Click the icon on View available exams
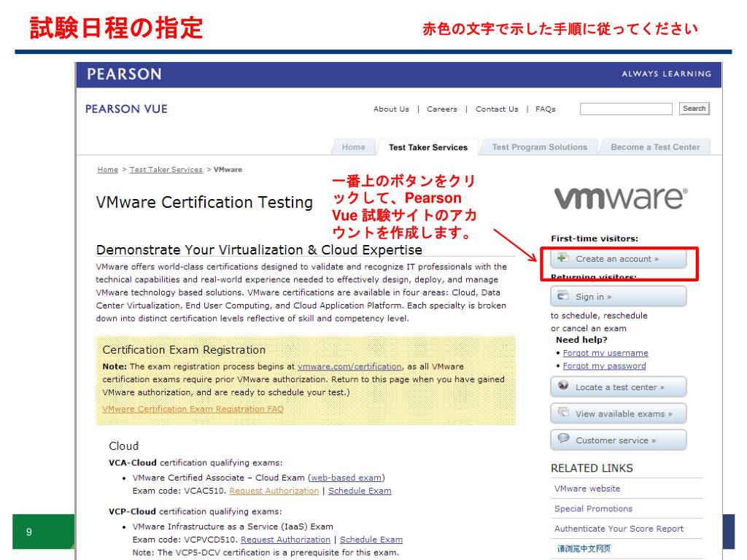Image resolution: width=747 pixels, height=560 pixels. click(563, 413)
